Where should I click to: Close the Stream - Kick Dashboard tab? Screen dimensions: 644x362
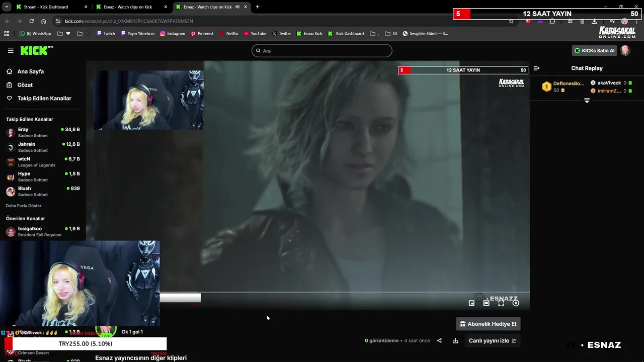pyautogui.click(x=86, y=7)
